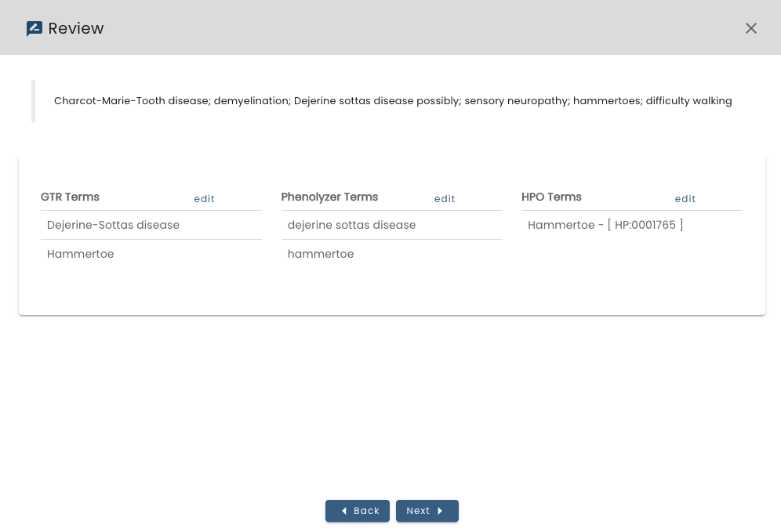The height and width of the screenshot is (532, 781).
Task: Select Hammertoe HP:0001765 under HPO Terms
Action: 605,225
